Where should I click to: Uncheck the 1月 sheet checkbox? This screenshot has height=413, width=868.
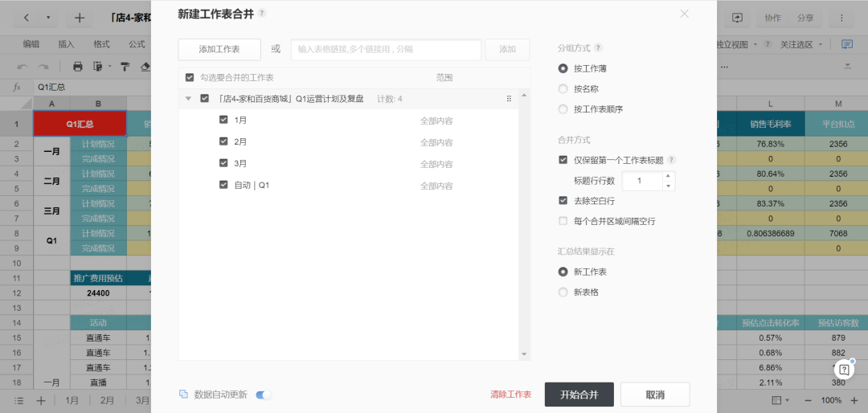(223, 120)
